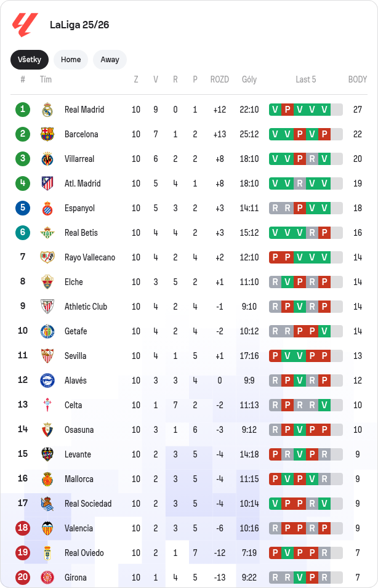Click the LaLiga logo icon

[x=25, y=25]
